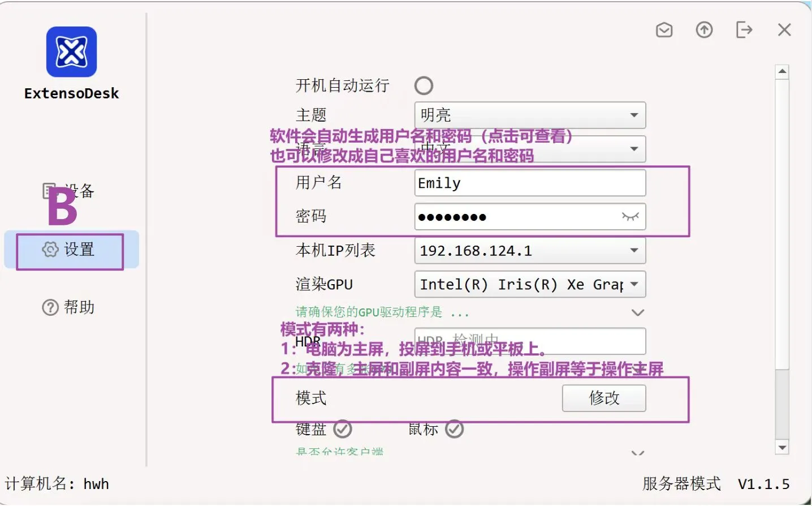Click the exit/logout icon at top right
The width and height of the screenshot is (812, 506).
click(x=744, y=30)
